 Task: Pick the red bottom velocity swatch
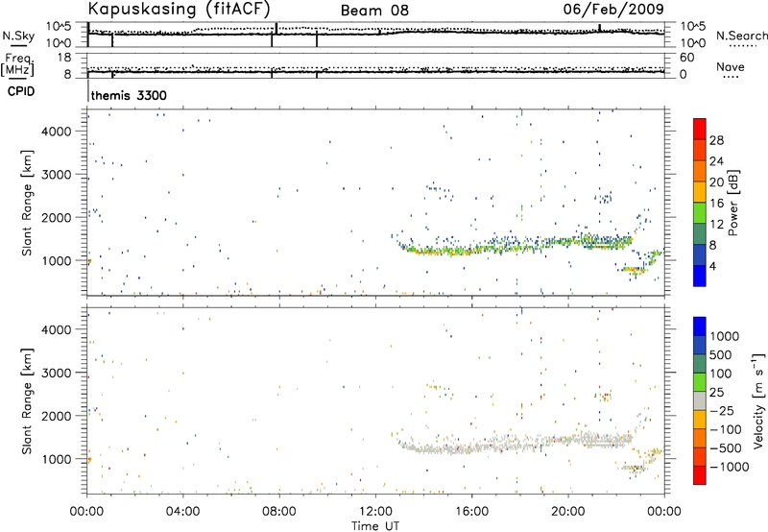point(700,475)
